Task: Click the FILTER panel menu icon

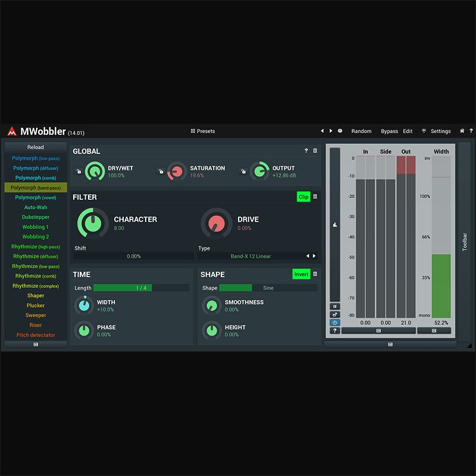Action: [x=315, y=197]
